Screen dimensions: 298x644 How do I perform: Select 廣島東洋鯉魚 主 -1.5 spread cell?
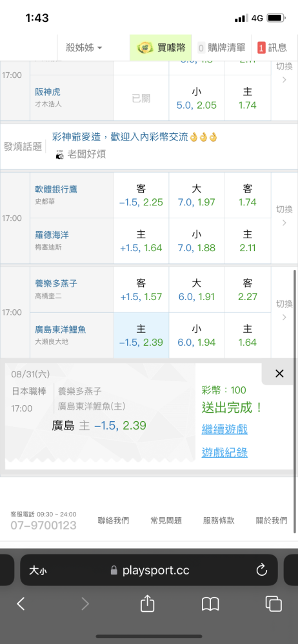click(141, 336)
